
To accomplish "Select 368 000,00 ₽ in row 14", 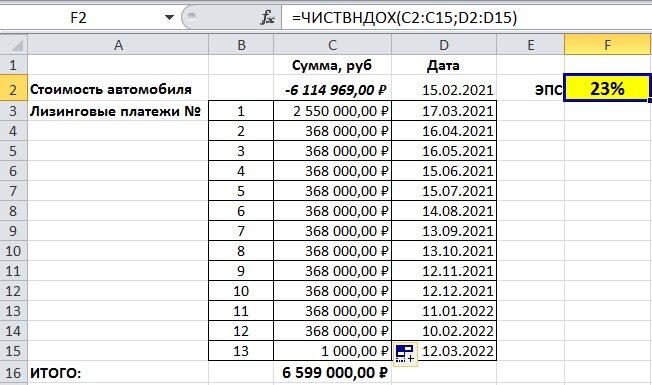I will tap(332, 331).
